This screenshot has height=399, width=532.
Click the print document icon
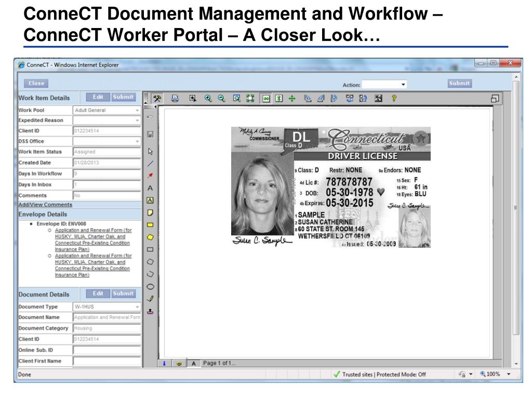coord(175,98)
